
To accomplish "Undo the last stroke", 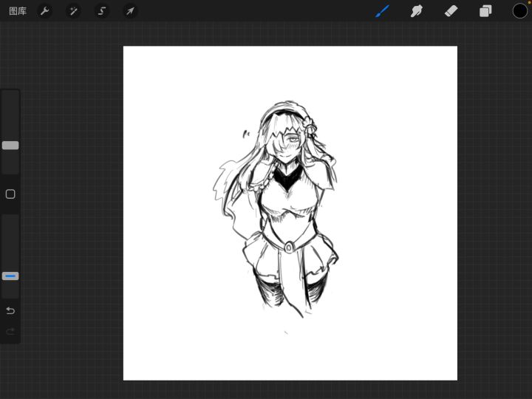I will point(10,310).
